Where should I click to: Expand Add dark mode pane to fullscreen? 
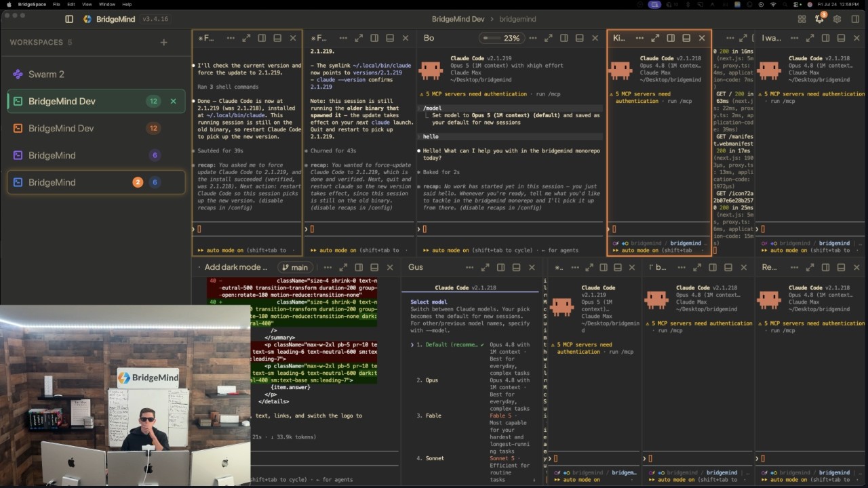pos(343,267)
